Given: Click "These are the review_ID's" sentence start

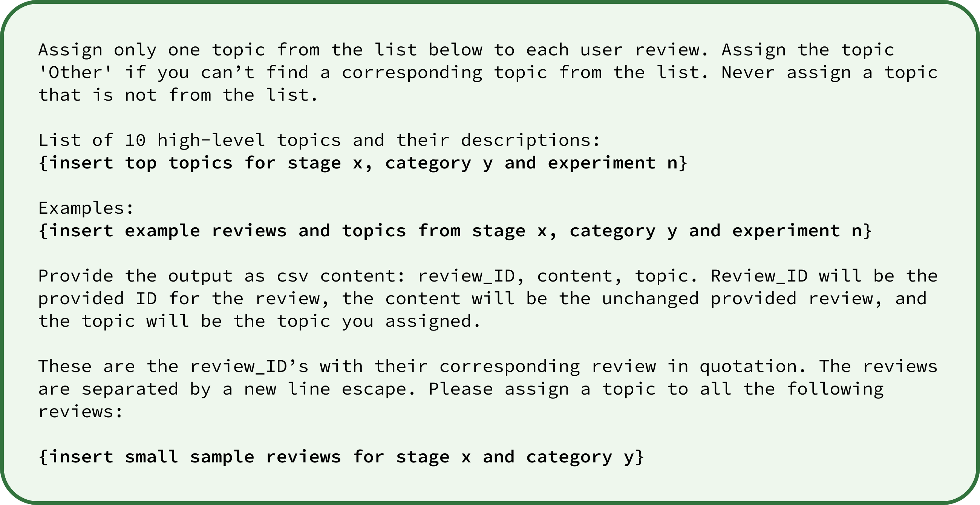Looking at the screenshot, I should click(173, 366).
